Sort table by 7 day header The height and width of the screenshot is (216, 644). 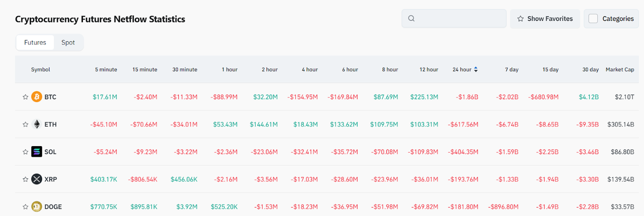pyautogui.click(x=512, y=69)
